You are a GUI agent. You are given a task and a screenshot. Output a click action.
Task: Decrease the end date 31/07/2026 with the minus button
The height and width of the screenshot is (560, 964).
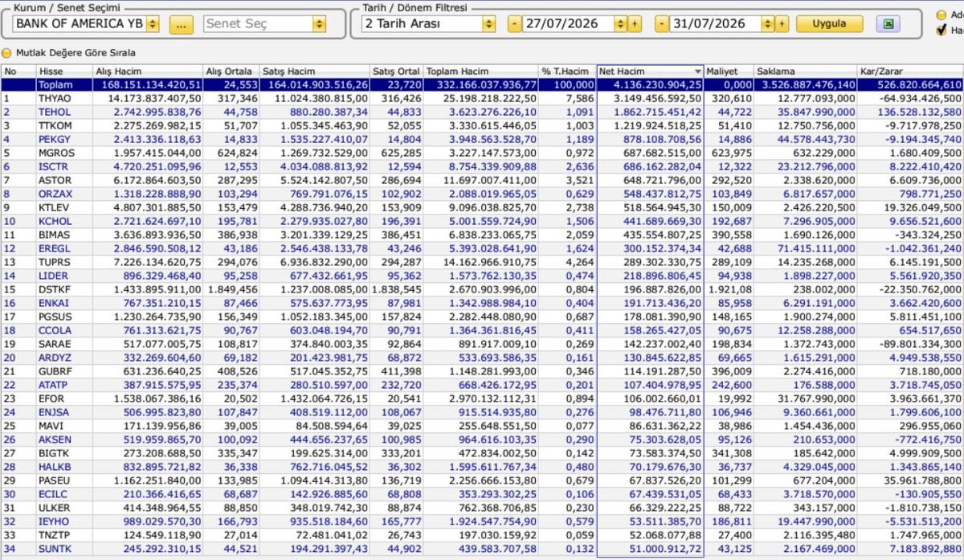pyautogui.click(x=662, y=24)
